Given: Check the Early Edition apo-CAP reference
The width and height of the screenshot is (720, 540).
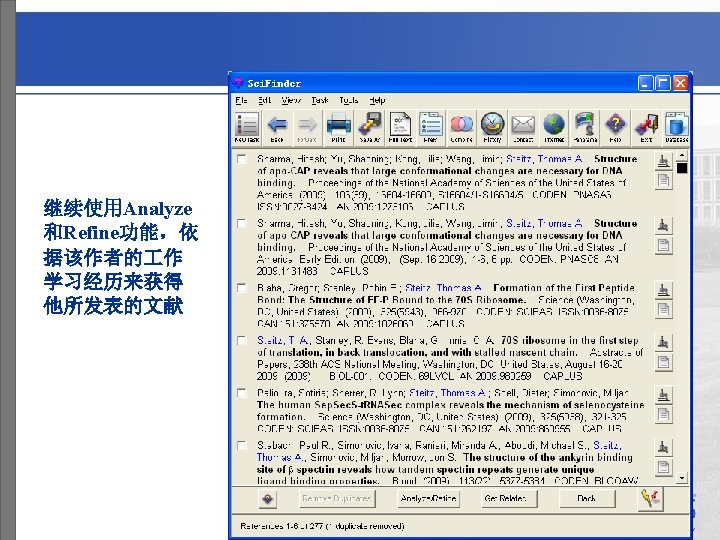Looking at the screenshot, I should (x=242, y=223).
